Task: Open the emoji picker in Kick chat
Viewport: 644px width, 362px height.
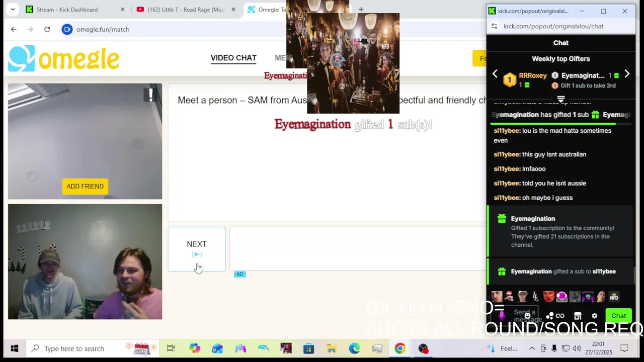Action: coord(527,316)
